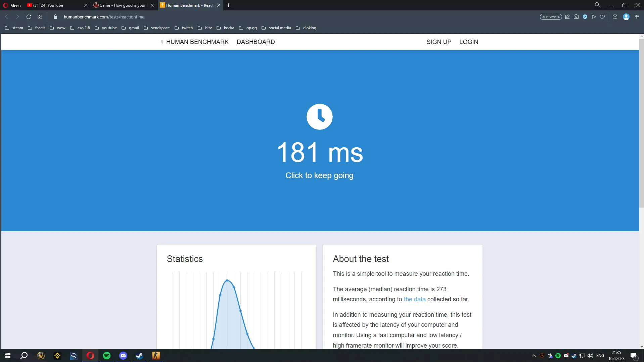Click 'Click to keep going' area
The width and height of the screenshot is (644, 362).
(319, 175)
